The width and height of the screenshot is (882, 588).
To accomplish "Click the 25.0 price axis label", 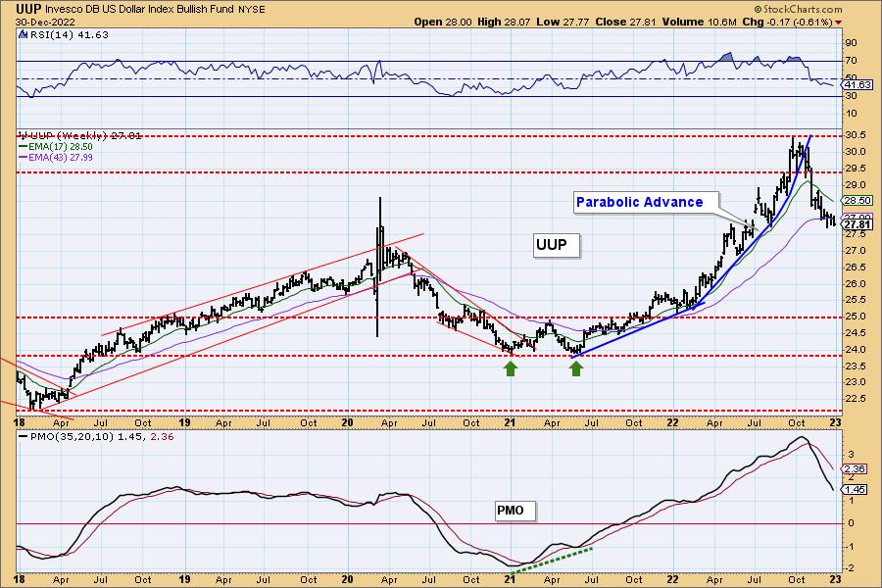I will pos(856,317).
